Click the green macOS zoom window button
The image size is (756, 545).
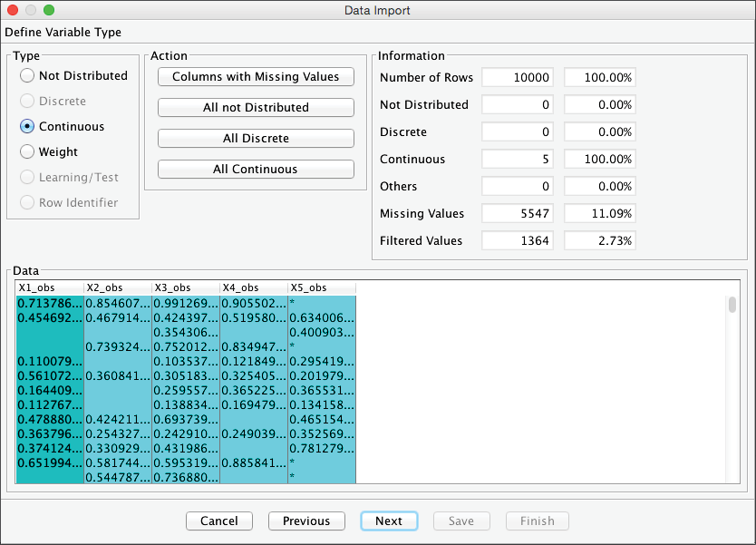tap(49, 10)
